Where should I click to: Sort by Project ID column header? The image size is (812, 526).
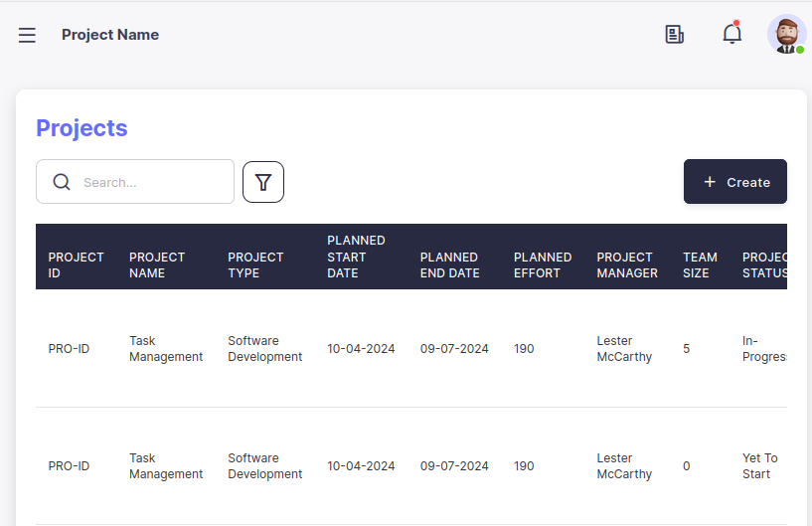point(76,264)
